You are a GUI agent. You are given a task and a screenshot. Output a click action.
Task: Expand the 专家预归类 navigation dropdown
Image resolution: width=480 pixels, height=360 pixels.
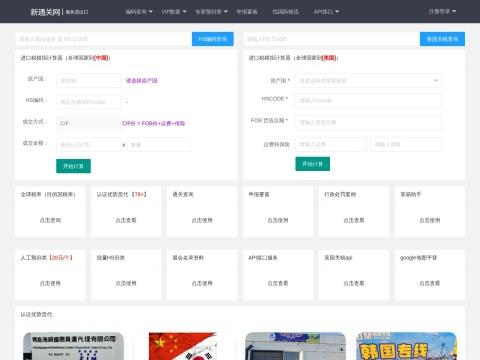(211, 12)
